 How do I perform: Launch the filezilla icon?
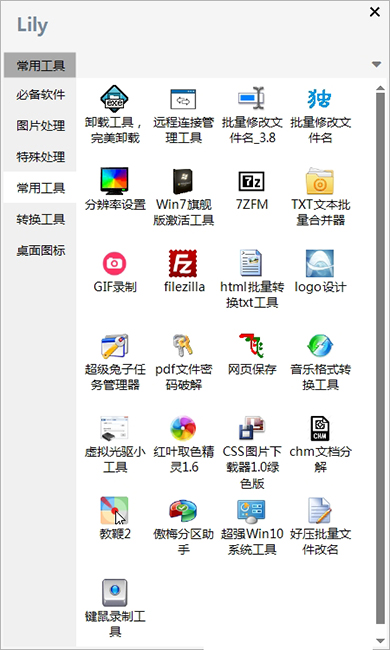point(183,264)
